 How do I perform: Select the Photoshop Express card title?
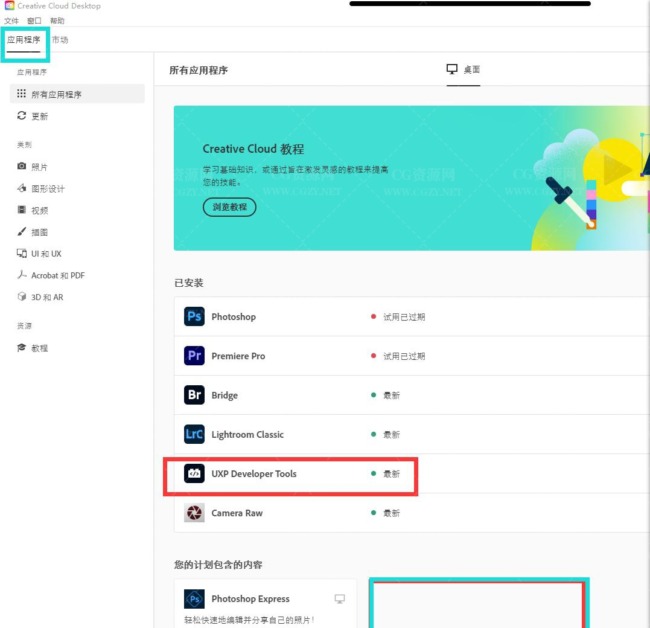pyautogui.click(x=250, y=599)
